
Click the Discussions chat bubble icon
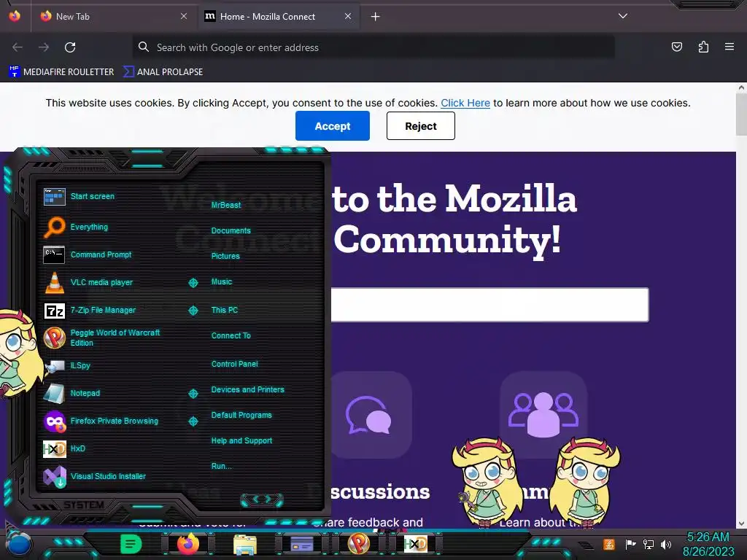click(x=368, y=415)
